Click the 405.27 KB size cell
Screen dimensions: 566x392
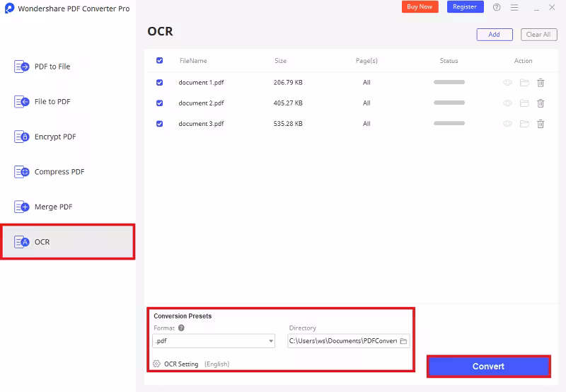tap(288, 103)
